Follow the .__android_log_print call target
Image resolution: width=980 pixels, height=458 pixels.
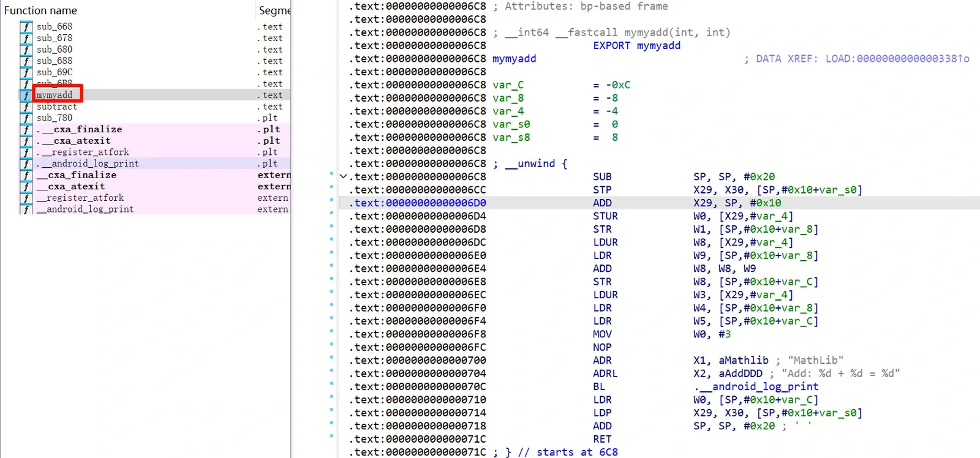point(756,386)
